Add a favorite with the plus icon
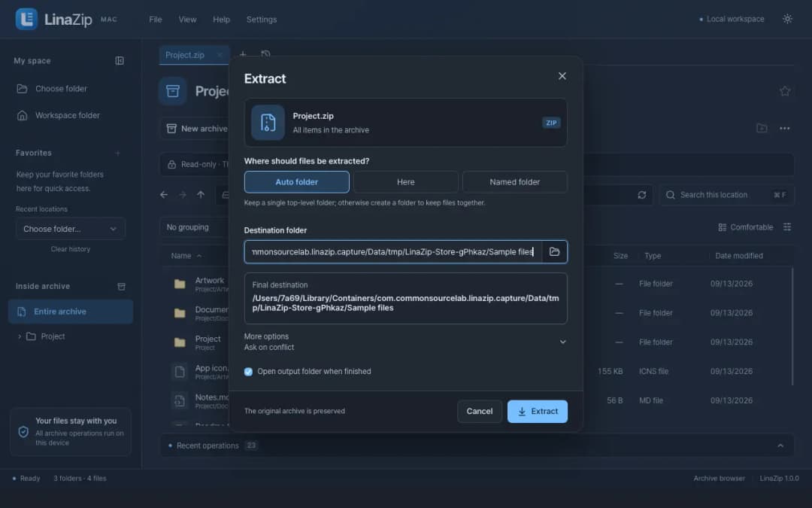Image resolution: width=812 pixels, height=508 pixels. point(117,153)
